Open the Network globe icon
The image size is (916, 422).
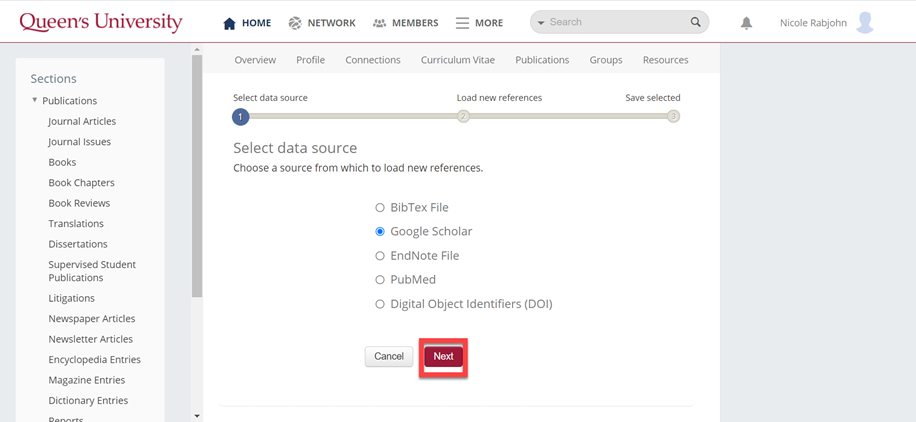point(295,23)
